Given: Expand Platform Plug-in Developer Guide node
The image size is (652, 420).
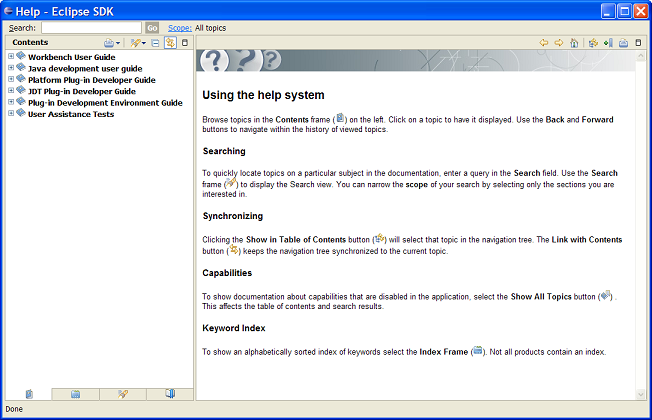Looking at the screenshot, I should point(11,79).
